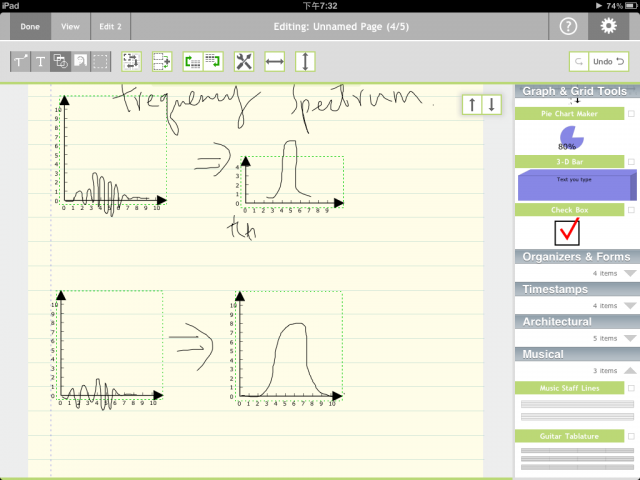Switch to the Edit 2 tab
640x480 pixels.
[110, 27]
